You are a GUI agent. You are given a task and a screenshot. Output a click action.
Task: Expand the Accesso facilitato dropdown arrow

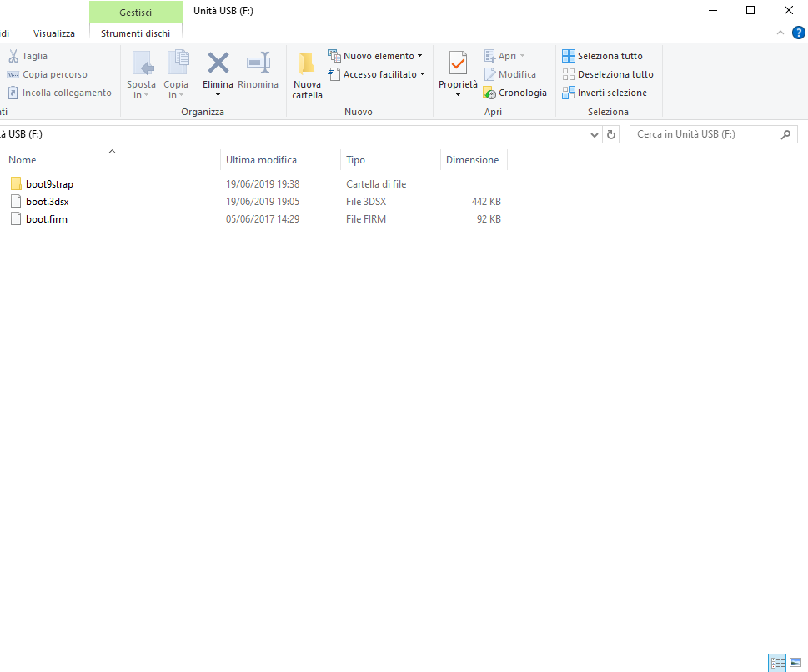(423, 74)
